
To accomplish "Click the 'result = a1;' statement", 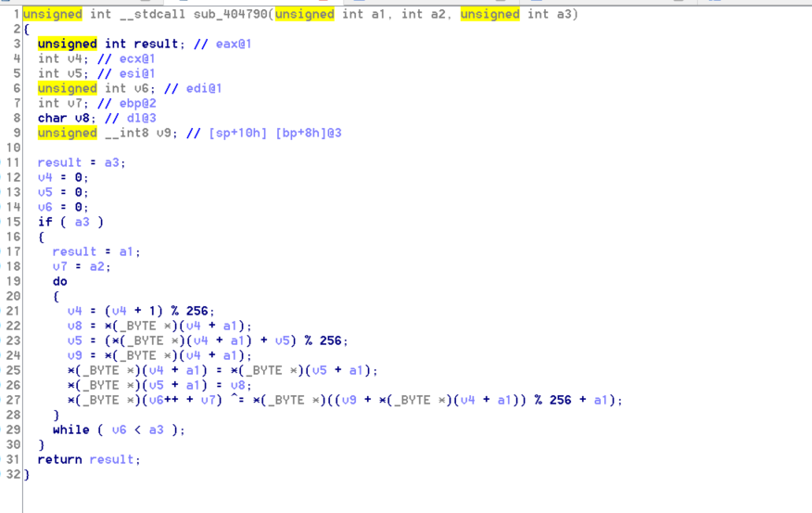I will coord(96,251).
